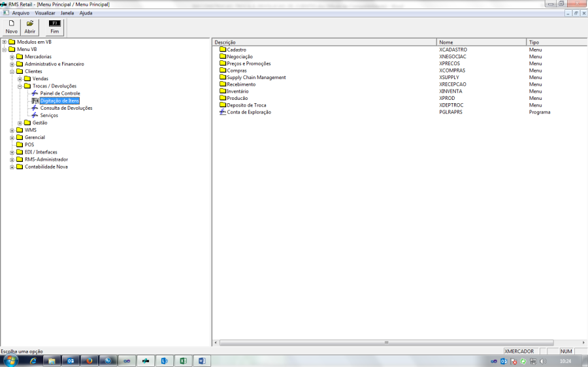588x367 pixels.
Task: Expand the Modulos em VB node
Action: (x=5, y=42)
